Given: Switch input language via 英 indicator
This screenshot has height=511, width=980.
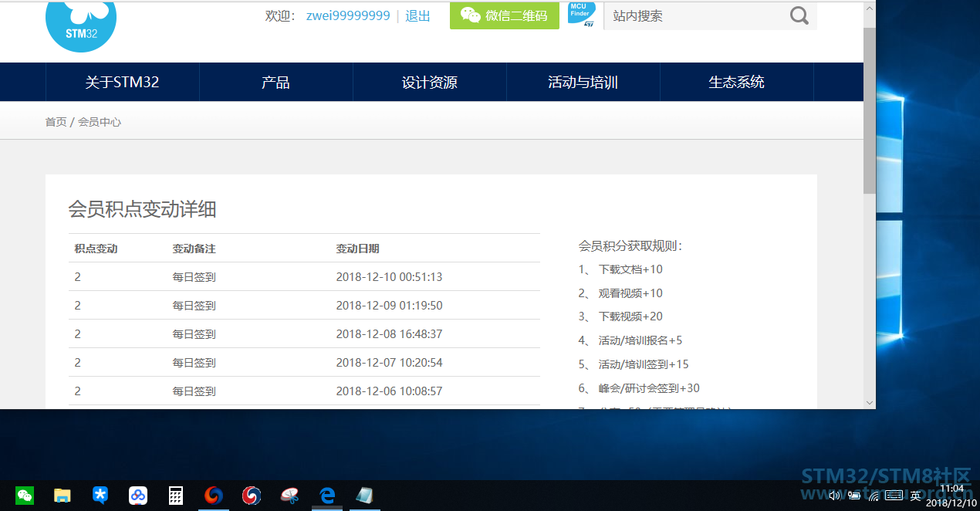Looking at the screenshot, I should click(915, 496).
